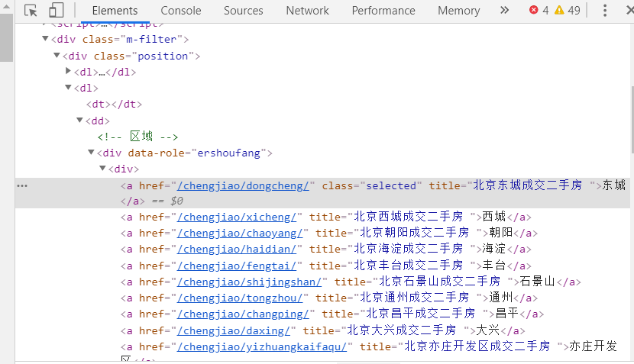Open the Network tab

(307, 11)
